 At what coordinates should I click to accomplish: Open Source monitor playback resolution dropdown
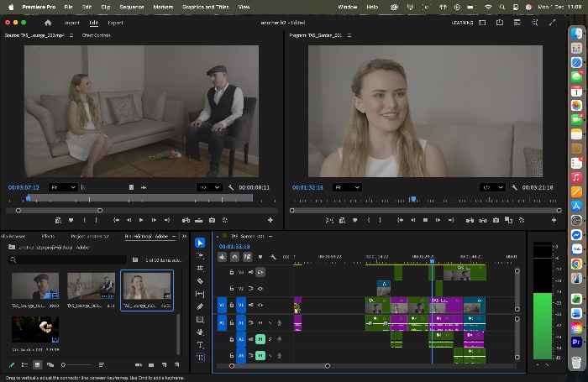pos(210,187)
